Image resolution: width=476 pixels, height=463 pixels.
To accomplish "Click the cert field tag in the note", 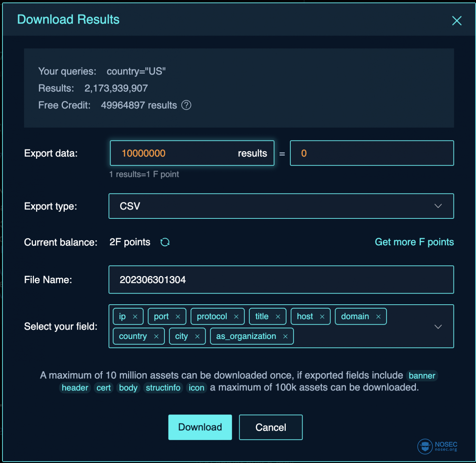I will pos(104,388).
